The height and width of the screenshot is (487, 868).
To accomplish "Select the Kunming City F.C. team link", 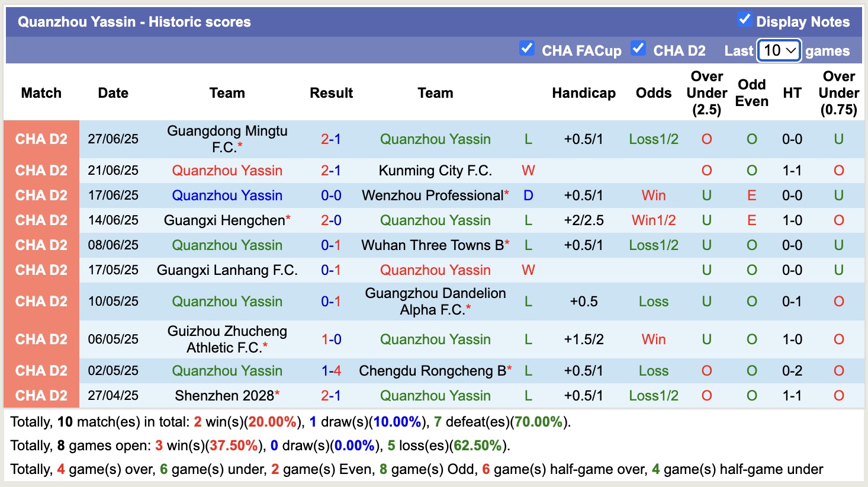I will (x=435, y=170).
